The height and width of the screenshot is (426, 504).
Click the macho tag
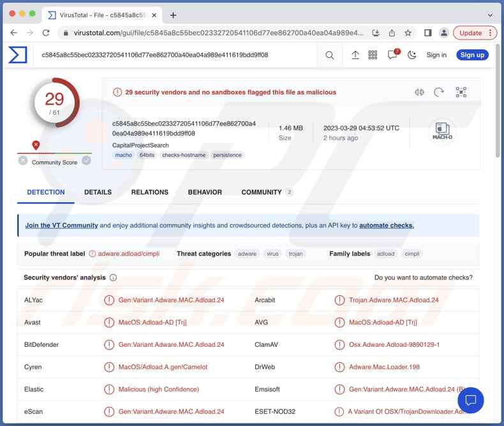tap(123, 155)
